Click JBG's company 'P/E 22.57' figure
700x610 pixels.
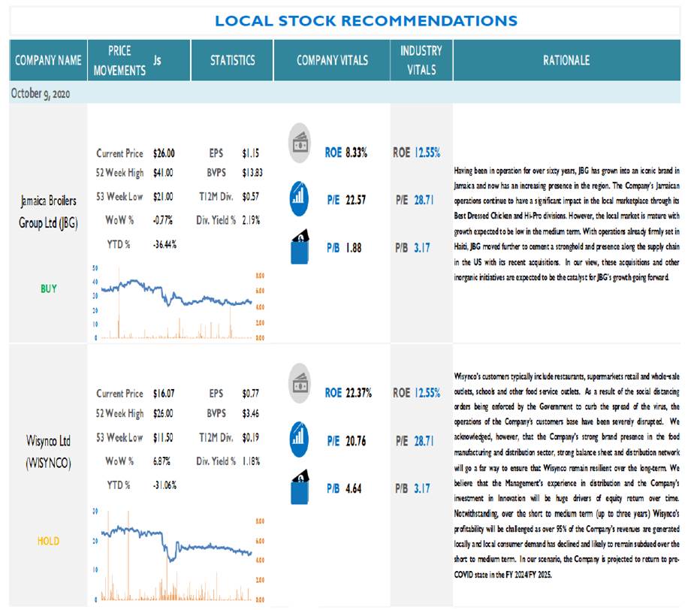pyautogui.click(x=346, y=200)
